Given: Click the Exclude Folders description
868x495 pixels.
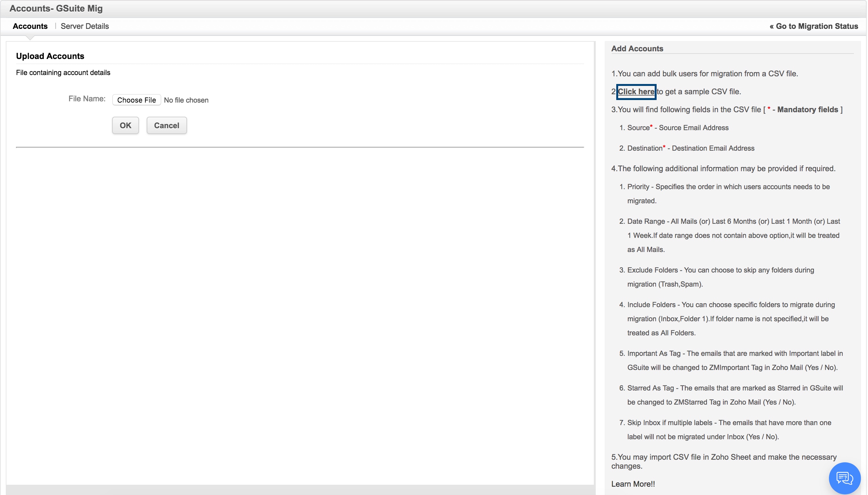Looking at the screenshot, I should pyautogui.click(x=721, y=277).
